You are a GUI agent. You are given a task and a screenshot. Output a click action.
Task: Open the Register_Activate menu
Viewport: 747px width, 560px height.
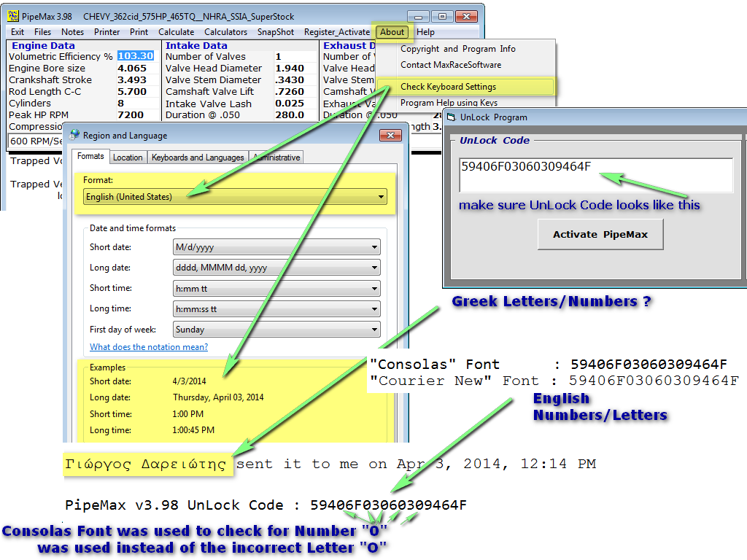[x=337, y=32]
